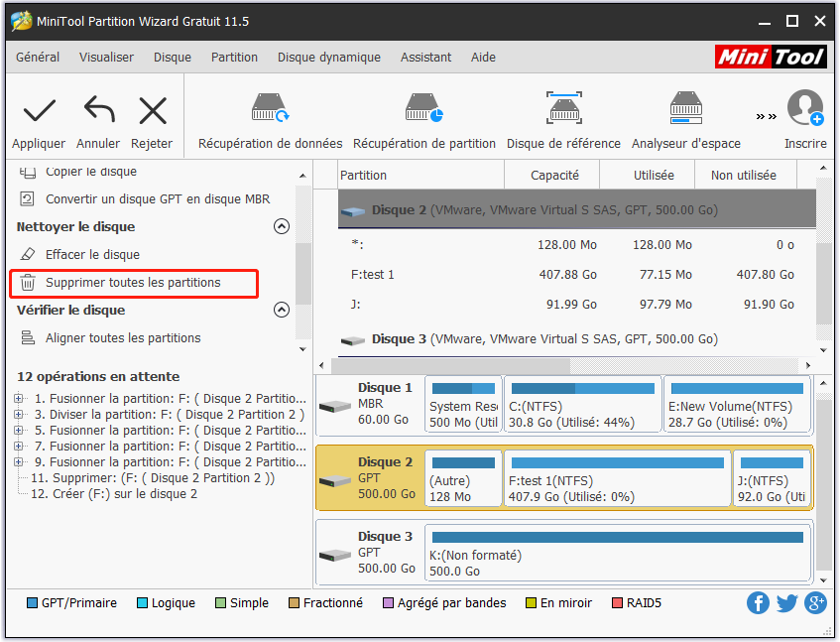840x642 pixels.
Task: Select F:test 1 partition row
Action: tap(577, 275)
